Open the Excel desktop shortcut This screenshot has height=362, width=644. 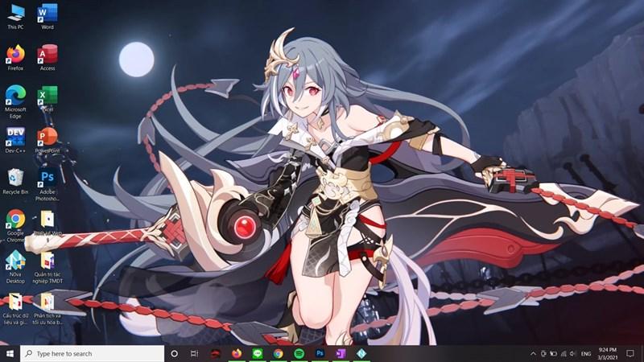[47, 99]
